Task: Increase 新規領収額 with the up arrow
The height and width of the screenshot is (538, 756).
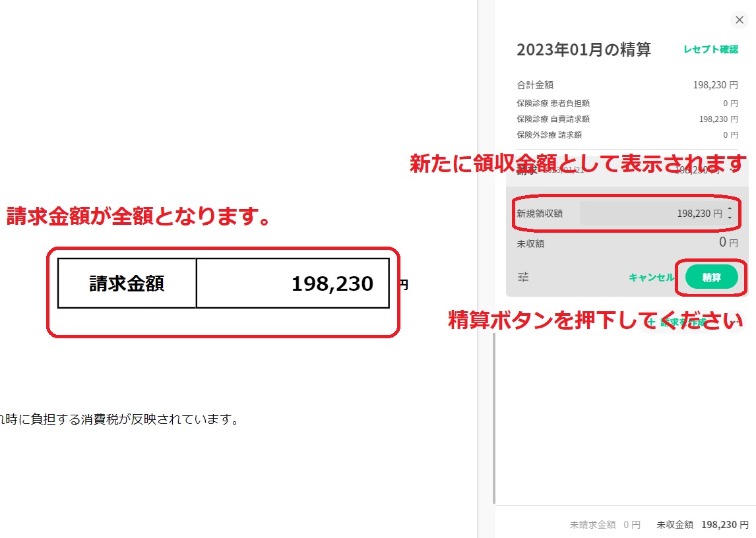Action: click(730, 210)
